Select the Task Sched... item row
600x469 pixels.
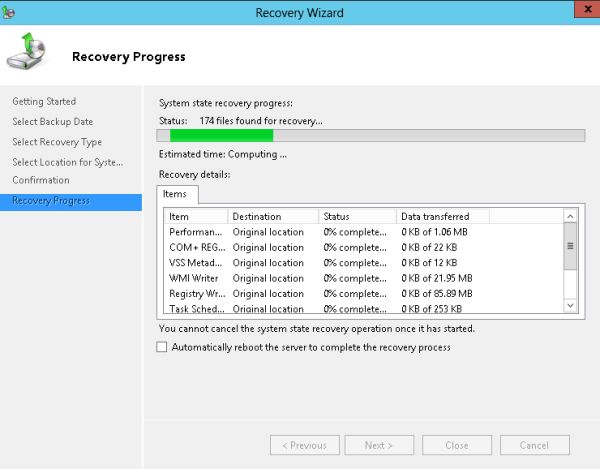(x=364, y=308)
